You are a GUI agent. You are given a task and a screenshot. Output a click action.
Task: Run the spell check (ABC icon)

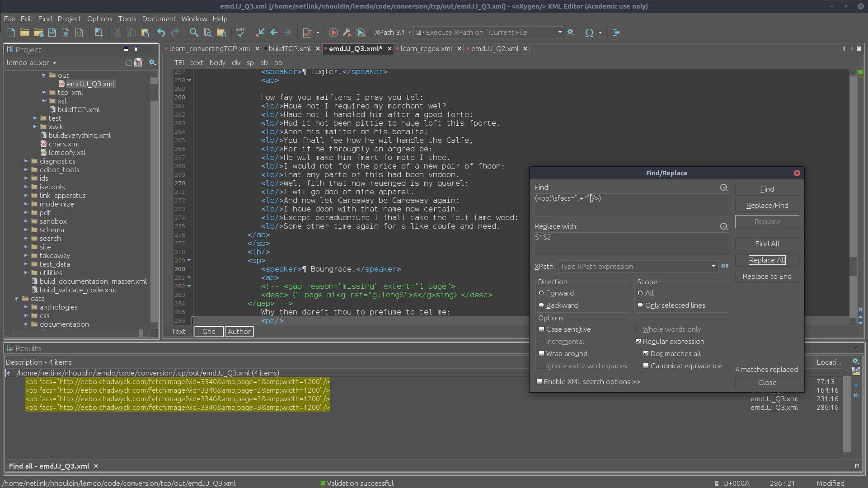point(241,32)
